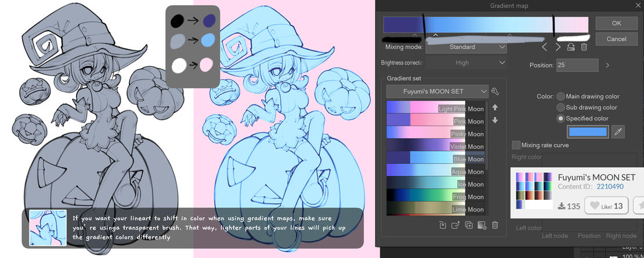Delete gradient from set using bottom trash icon
Screen dimensions: 644x258
pyautogui.click(x=495, y=225)
